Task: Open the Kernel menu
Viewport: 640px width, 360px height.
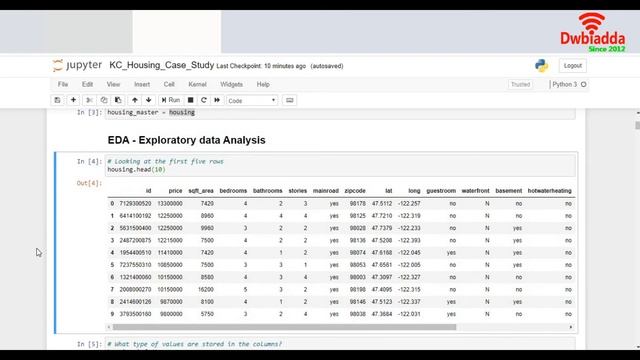Action: [x=197, y=84]
